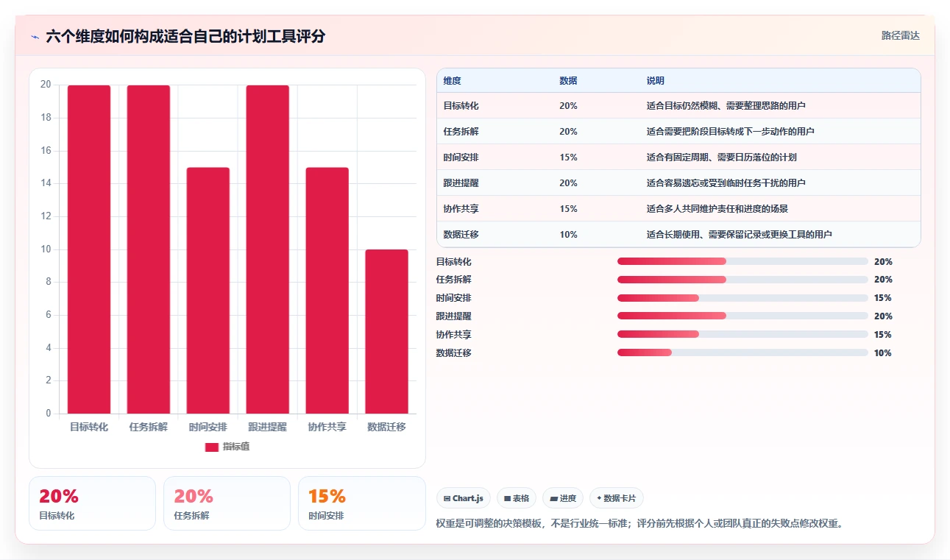Click description 适合需要把阶段目标转成下一步动作的用户
This screenshot has height=560, width=950.
[x=731, y=132]
